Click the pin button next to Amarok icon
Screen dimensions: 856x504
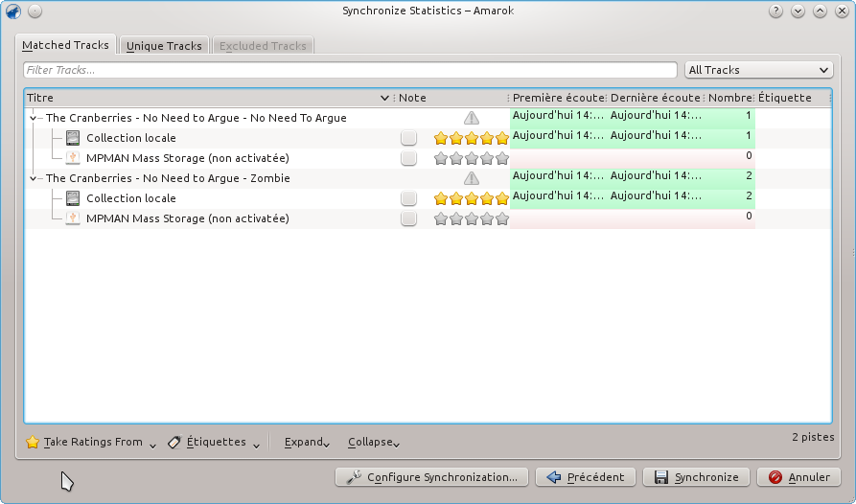(x=35, y=11)
